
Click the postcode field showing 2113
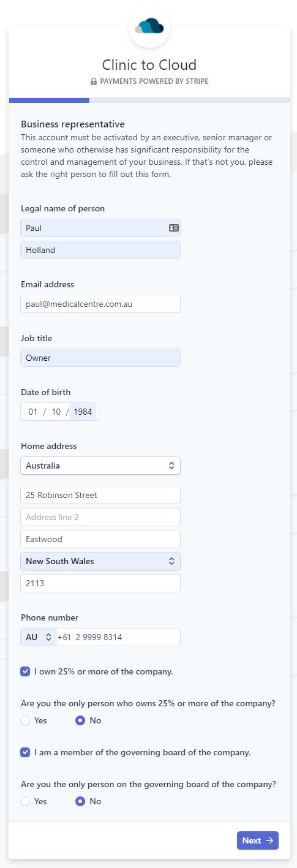click(100, 583)
